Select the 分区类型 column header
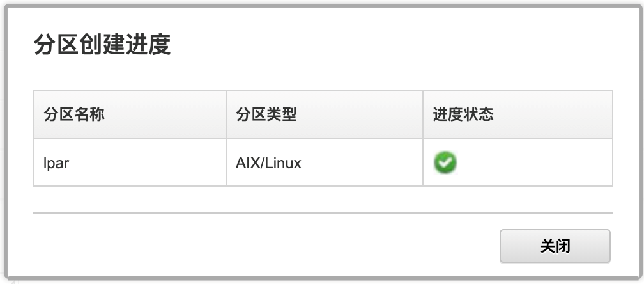 [x=266, y=115]
